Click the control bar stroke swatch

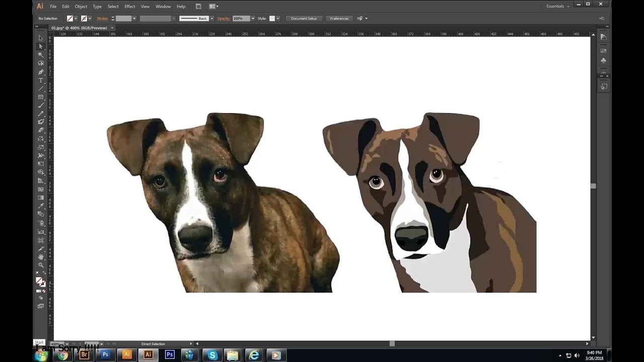[x=84, y=19]
